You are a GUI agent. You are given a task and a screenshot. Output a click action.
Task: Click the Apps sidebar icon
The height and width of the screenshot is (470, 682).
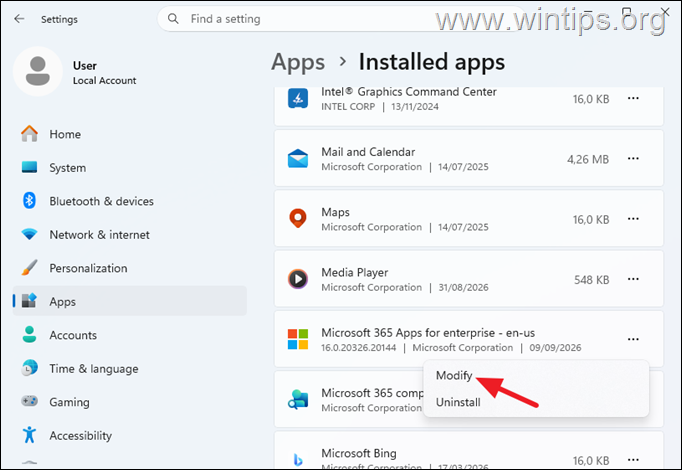tap(30, 301)
